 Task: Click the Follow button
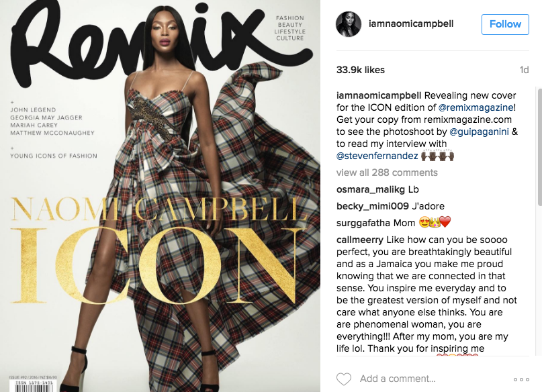(505, 24)
